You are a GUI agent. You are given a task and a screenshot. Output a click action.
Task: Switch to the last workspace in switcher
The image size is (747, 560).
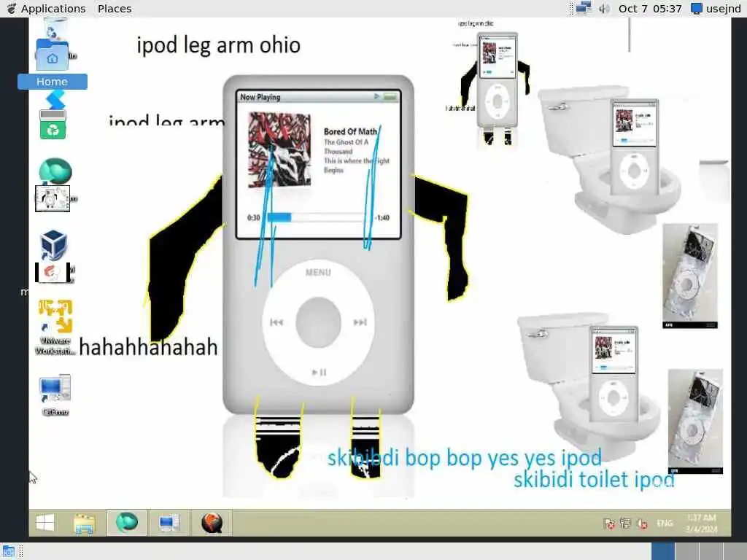click(735, 551)
